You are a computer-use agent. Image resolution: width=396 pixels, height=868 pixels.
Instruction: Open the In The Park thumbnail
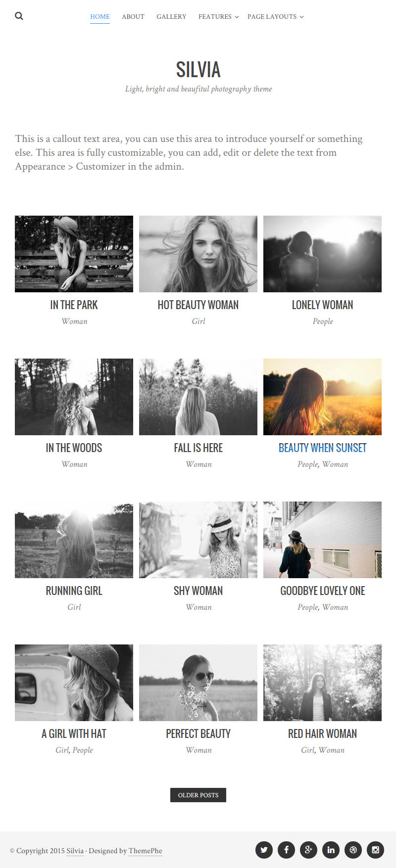point(74,254)
